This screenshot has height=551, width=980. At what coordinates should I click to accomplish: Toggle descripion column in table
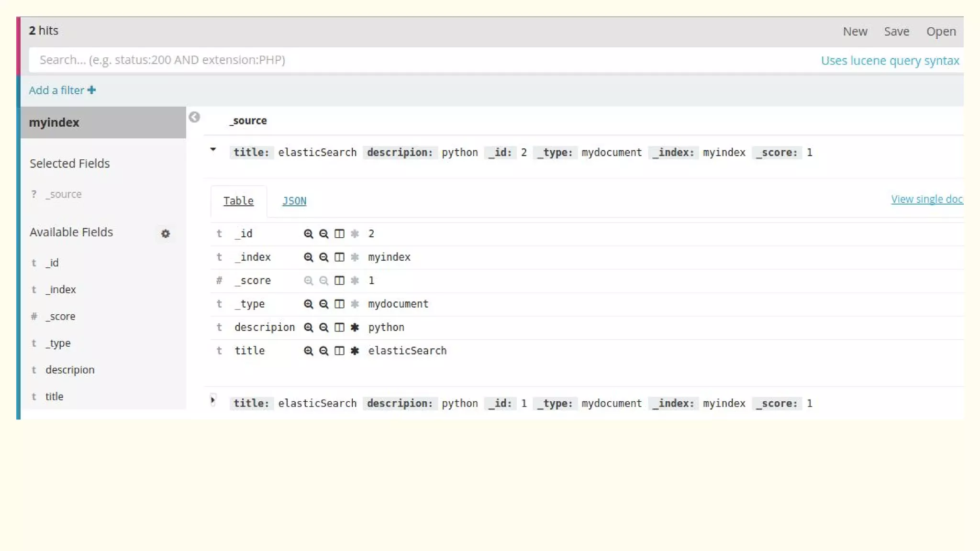point(339,327)
